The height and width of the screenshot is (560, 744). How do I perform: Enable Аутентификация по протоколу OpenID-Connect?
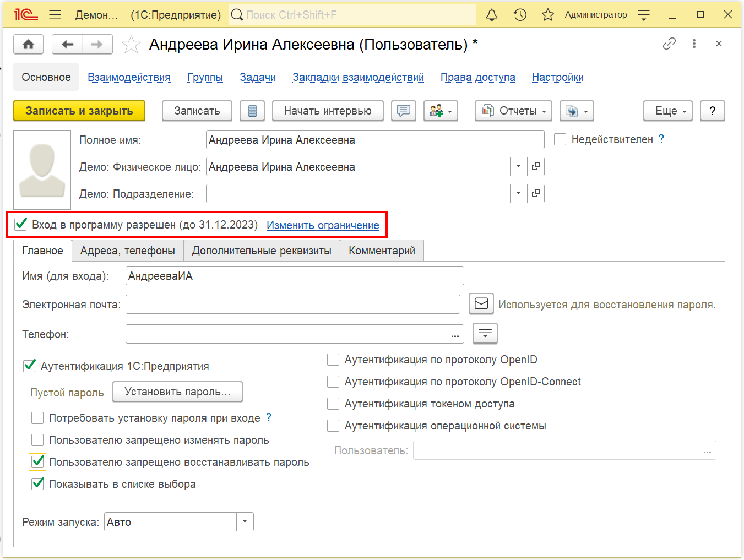(x=333, y=382)
